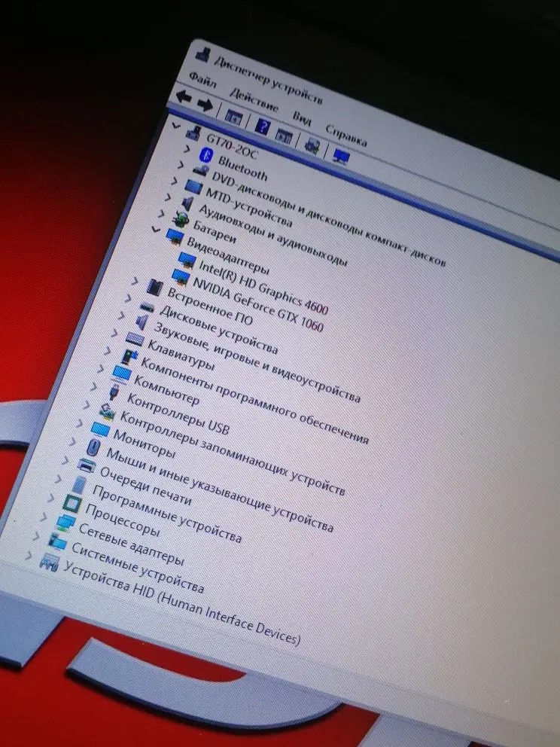Click the DVD drive icon in the tree
Screen dimensions: 560x747
point(202,169)
